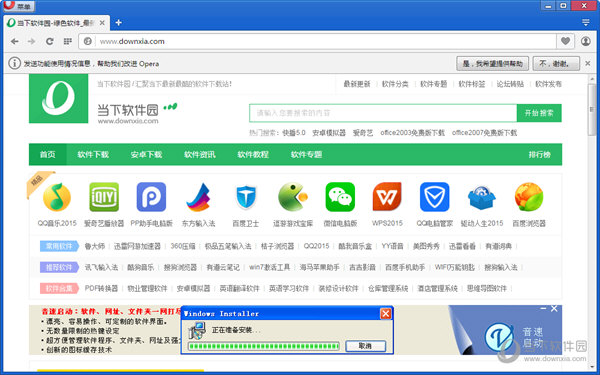Open a new tab with plus button
The height and width of the screenshot is (375, 600).
119,23
